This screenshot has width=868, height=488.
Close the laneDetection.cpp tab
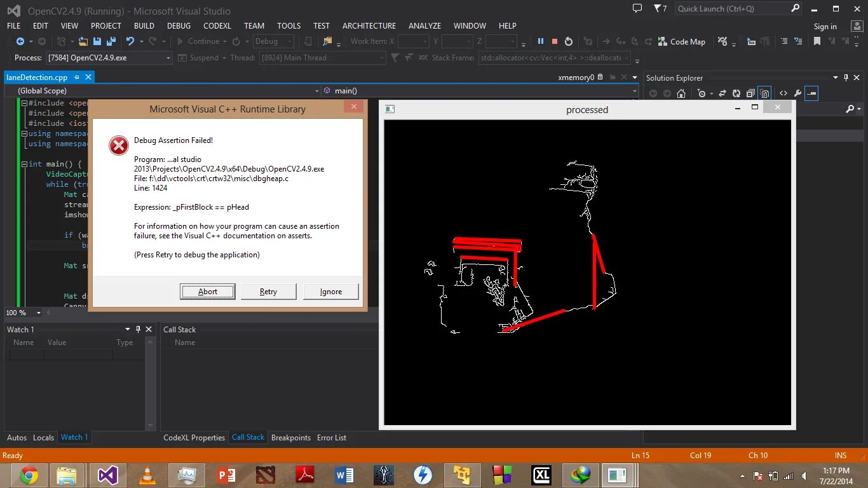(88, 78)
